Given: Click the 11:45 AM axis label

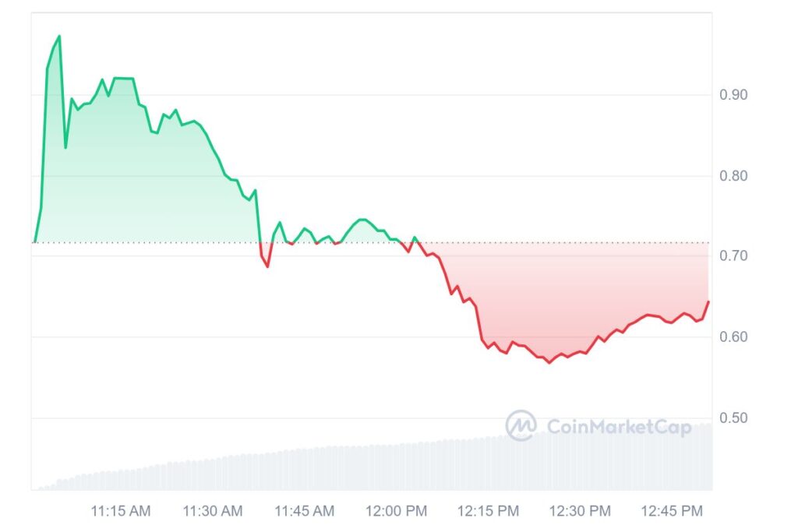Looking at the screenshot, I should tap(304, 511).
